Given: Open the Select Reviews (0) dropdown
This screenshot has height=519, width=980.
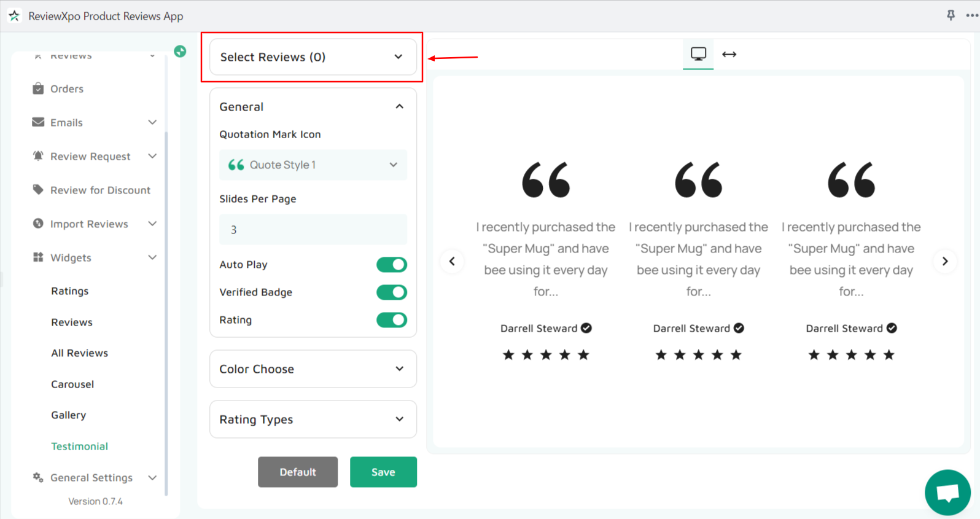Looking at the screenshot, I should point(313,57).
